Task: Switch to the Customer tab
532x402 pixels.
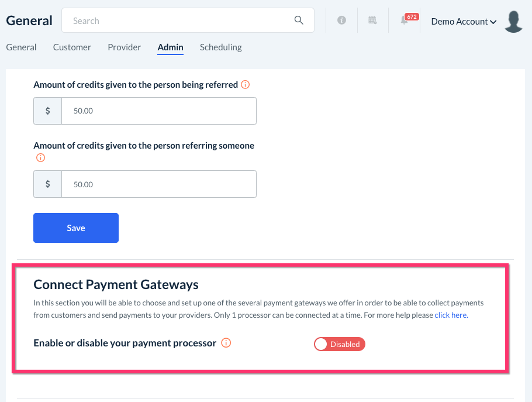Action: tap(72, 47)
